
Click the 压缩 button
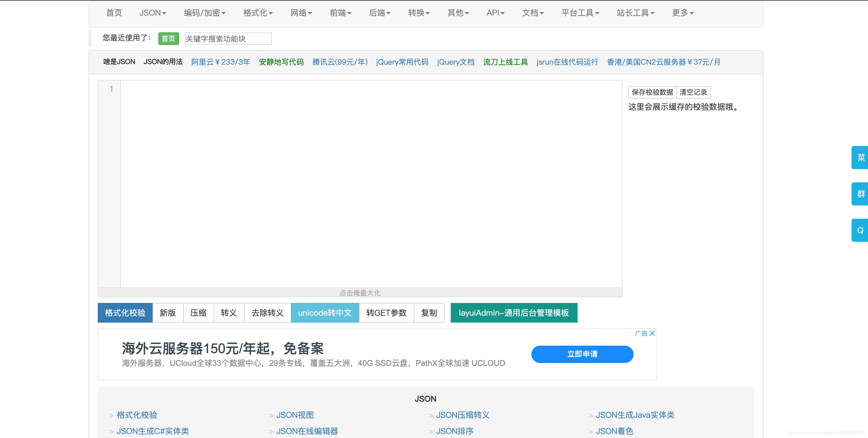[198, 312]
